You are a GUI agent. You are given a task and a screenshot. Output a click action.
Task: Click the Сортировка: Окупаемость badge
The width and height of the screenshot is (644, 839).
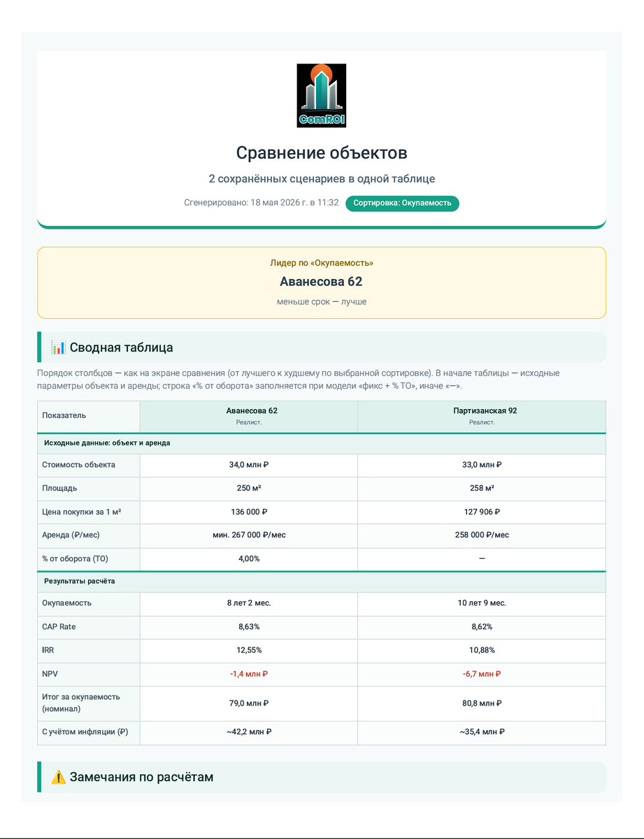402,203
